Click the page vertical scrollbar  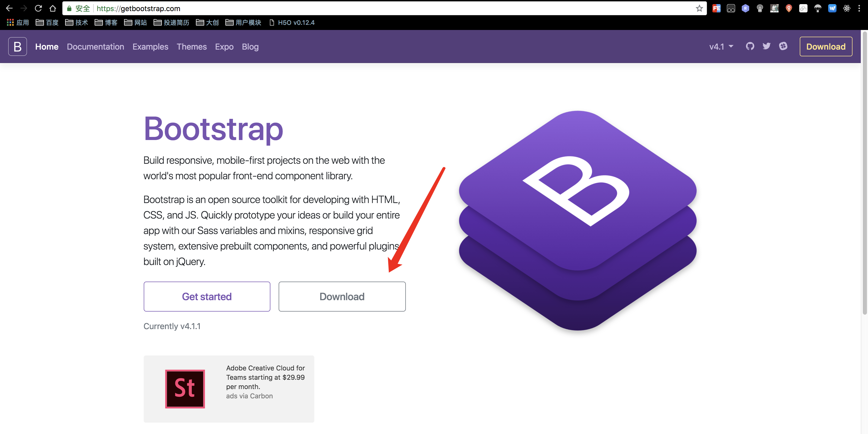[865, 173]
